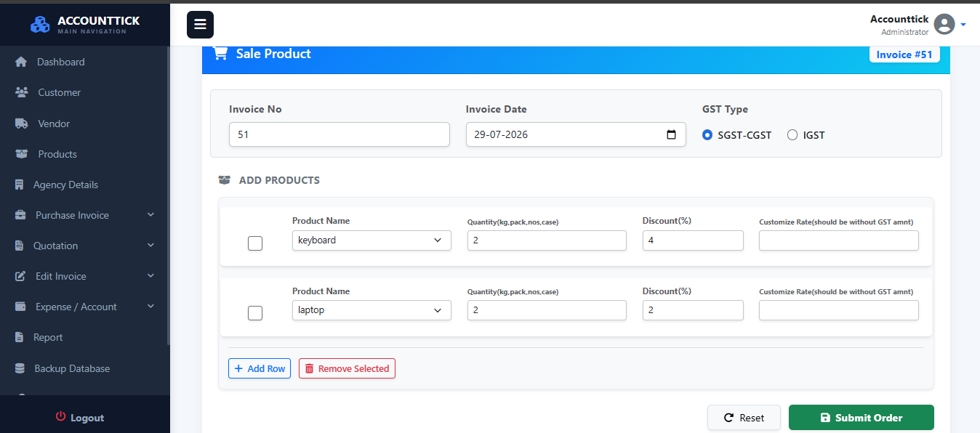Click the Vendor truck icon
This screenshot has height=433, width=980.
[22, 124]
